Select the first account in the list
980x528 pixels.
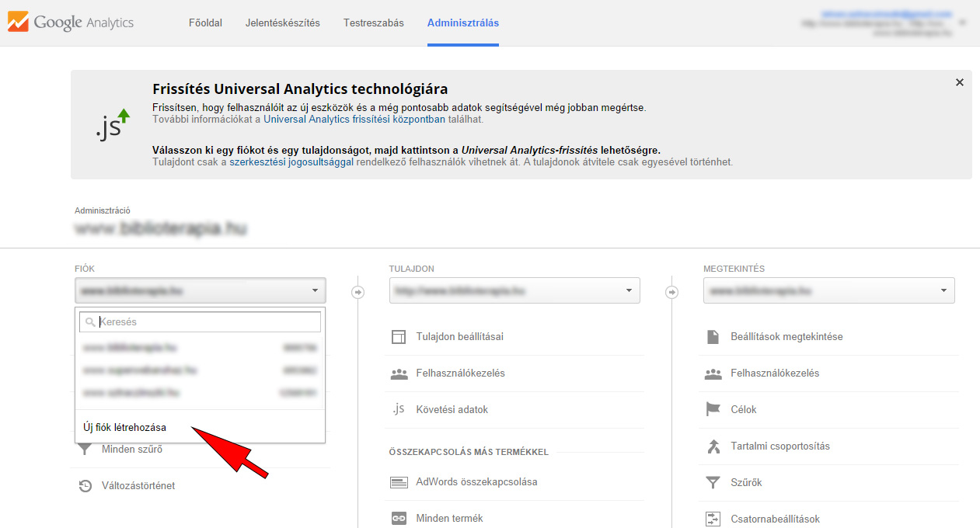tap(201, 348)
